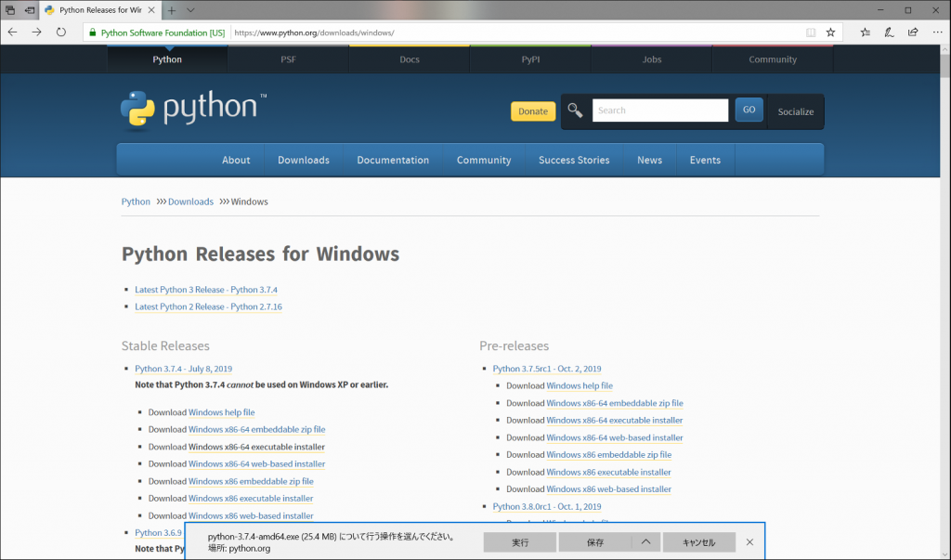The image size is (951, 560).
Task: Click the Share icon
Action: tap(911, 31)
